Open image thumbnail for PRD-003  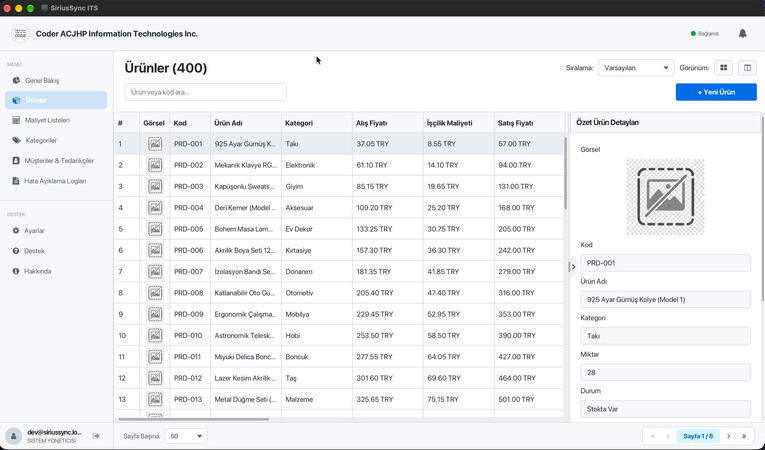click(x=155, y=186)
